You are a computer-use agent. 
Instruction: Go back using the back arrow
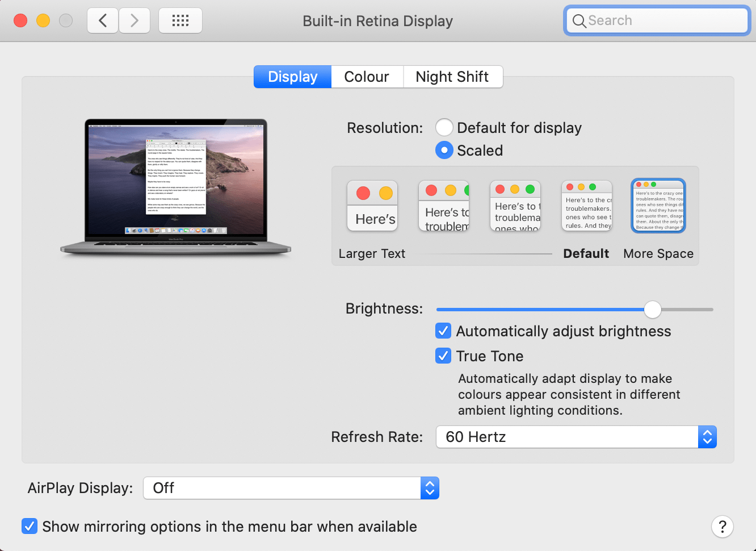pos(102,20)
